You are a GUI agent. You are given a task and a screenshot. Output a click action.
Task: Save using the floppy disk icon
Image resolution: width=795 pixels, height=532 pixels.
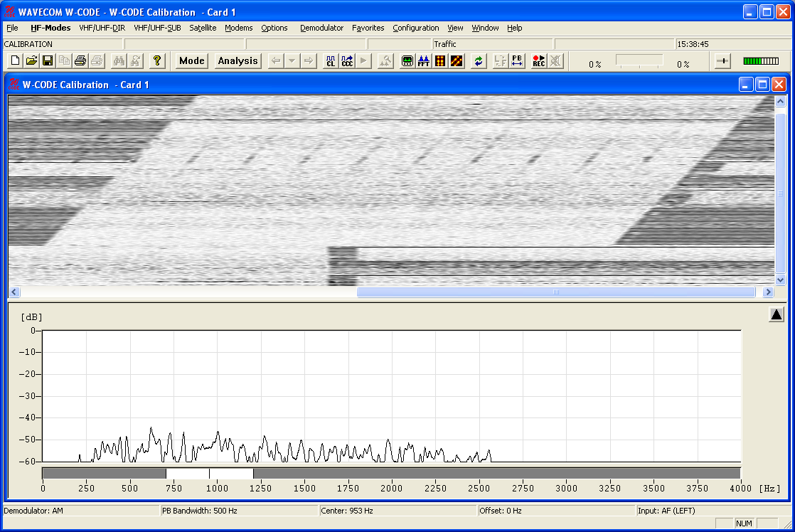[48, 61]
